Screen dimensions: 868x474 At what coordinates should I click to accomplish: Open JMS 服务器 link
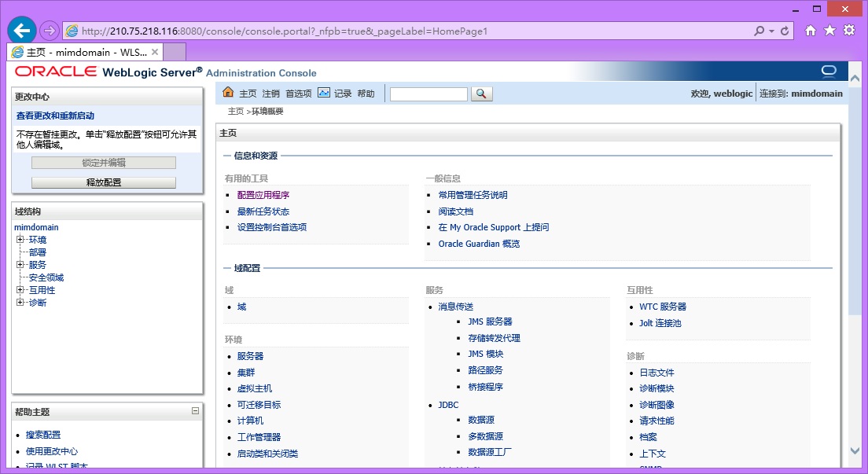tap(490, 322)
